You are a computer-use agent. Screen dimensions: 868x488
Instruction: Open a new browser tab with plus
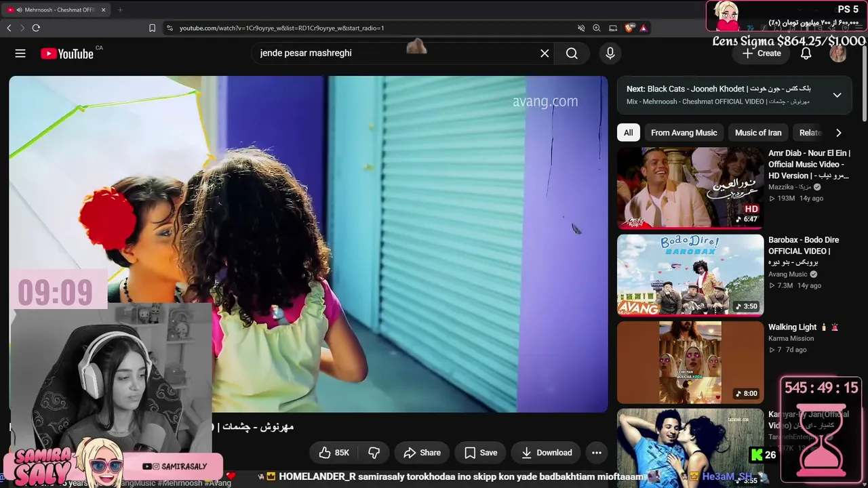(120, 9)
